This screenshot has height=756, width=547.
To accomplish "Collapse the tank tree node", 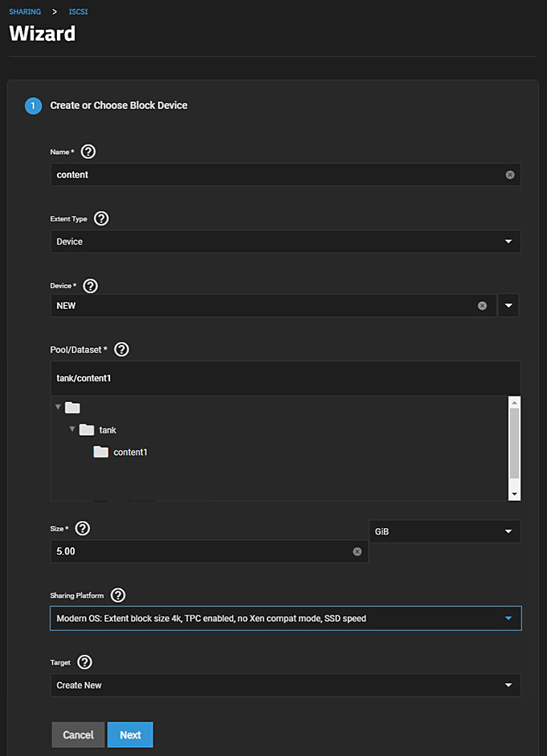I will [x=72, y=429].
